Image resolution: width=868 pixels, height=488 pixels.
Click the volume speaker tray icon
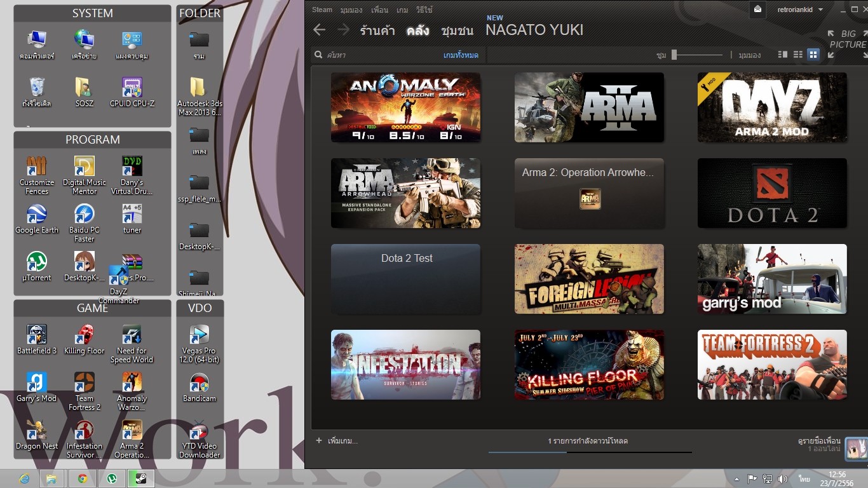[782, 478]
